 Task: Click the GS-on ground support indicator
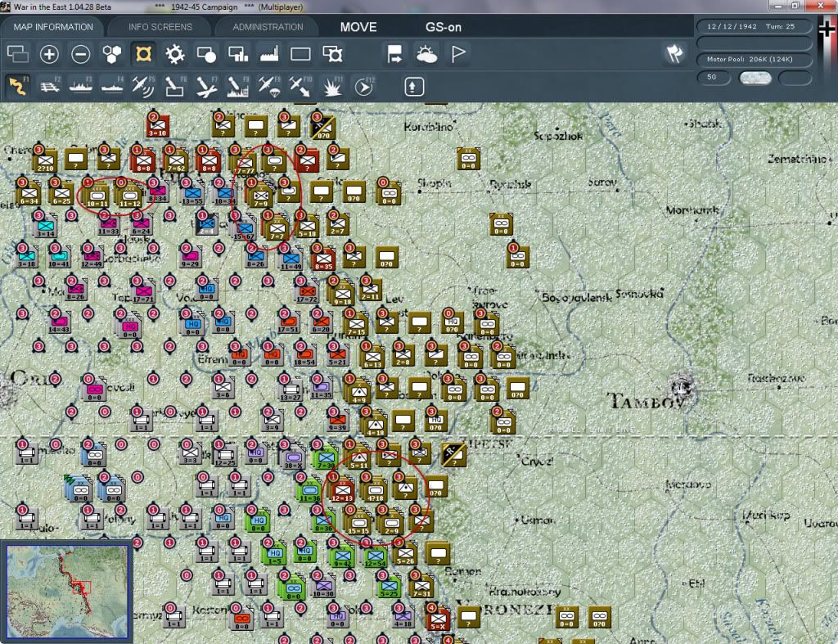point(443,27)
